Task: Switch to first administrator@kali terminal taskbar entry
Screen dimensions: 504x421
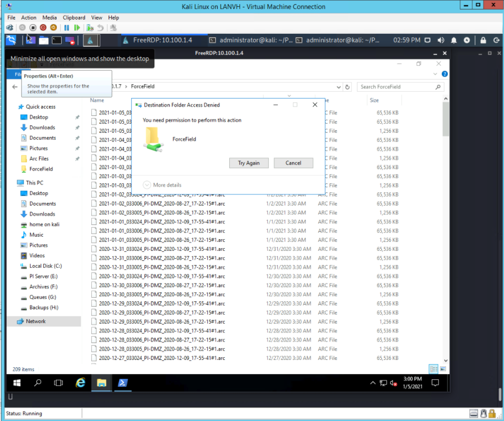Action: pyautogui.click(x=251, y=40)
